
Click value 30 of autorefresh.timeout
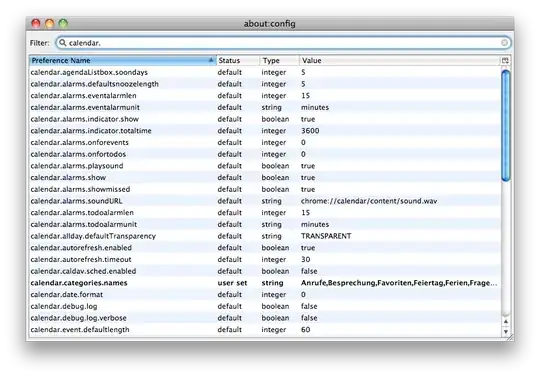tap(306, 260)
